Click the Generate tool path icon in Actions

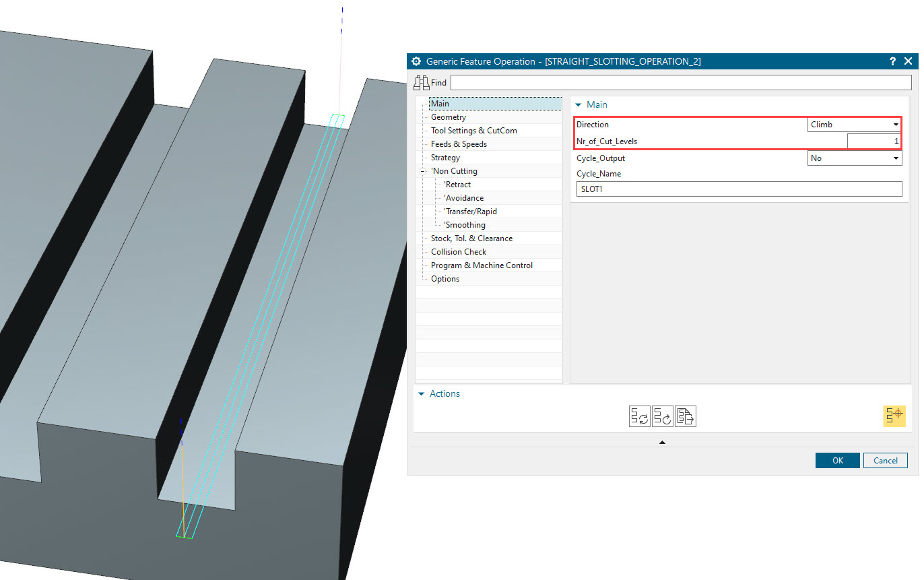[639, 416]
